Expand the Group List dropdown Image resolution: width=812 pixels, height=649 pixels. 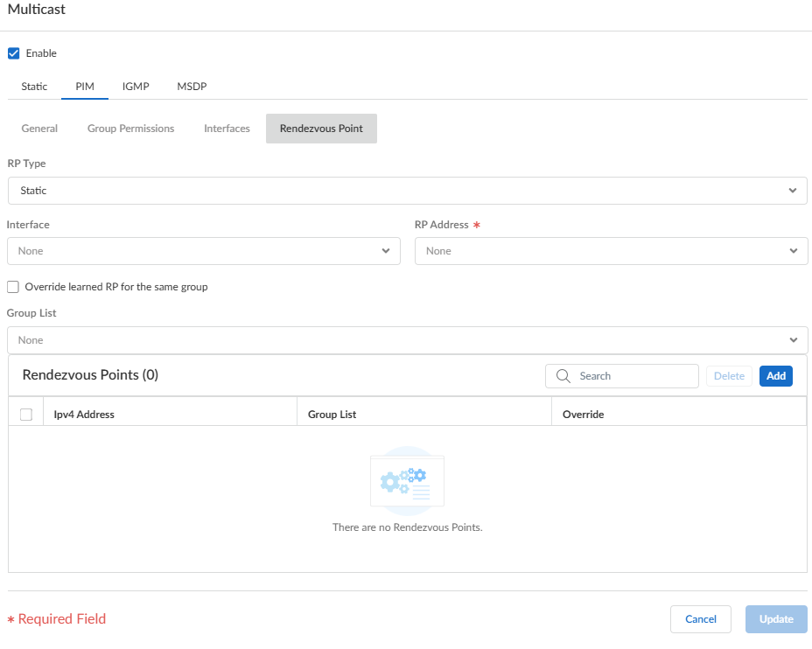[x=407, y=340]
